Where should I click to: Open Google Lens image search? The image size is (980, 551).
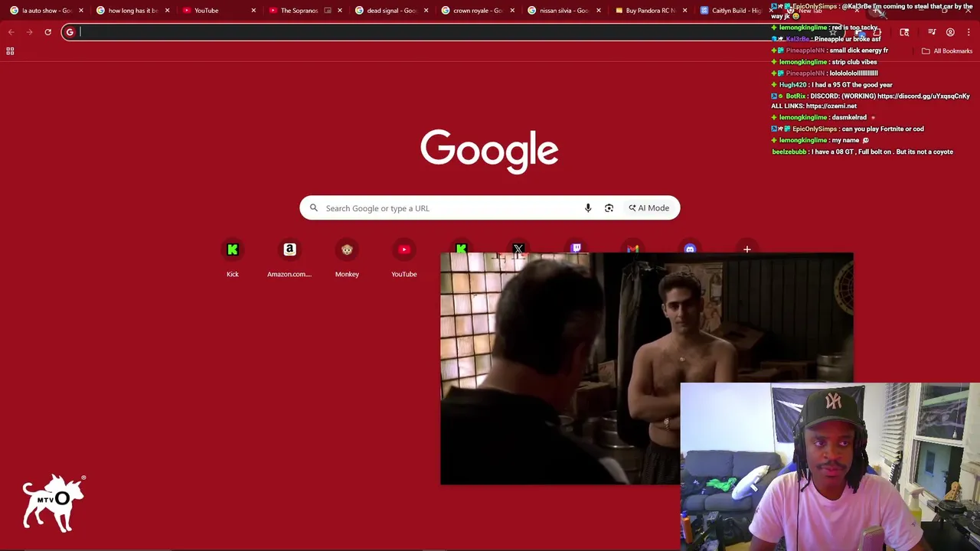pos(609,208)
